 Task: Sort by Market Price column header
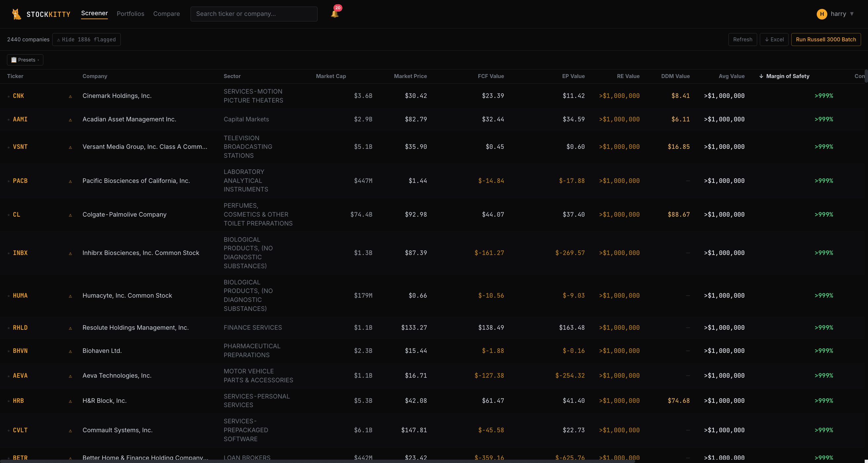tap(410, 76)
